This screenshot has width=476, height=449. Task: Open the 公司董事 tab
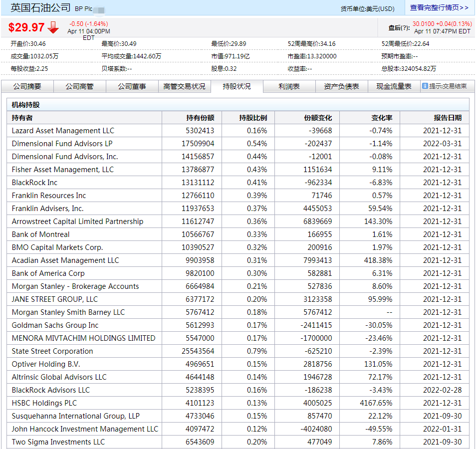[x=132, y=86]
